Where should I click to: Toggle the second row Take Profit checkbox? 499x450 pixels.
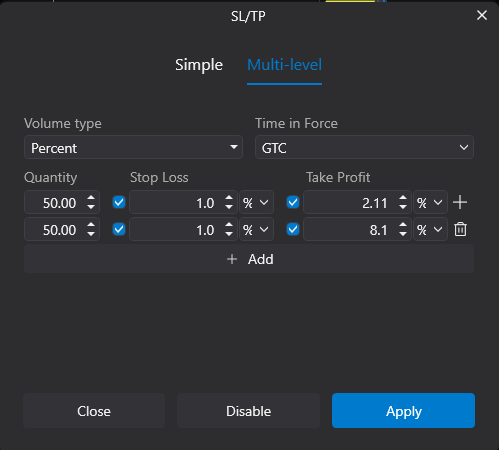[293, 229]
